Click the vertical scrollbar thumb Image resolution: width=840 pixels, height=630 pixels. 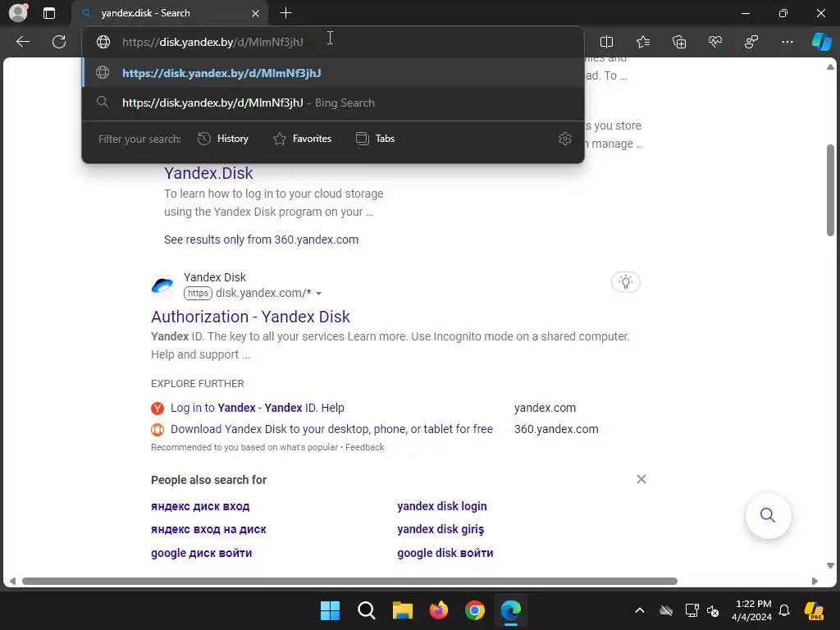click(x=830, y=190)
